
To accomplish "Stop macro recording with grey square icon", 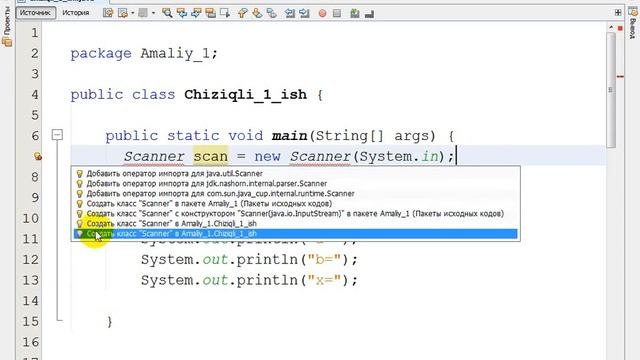I will click(x=337, y=13).
